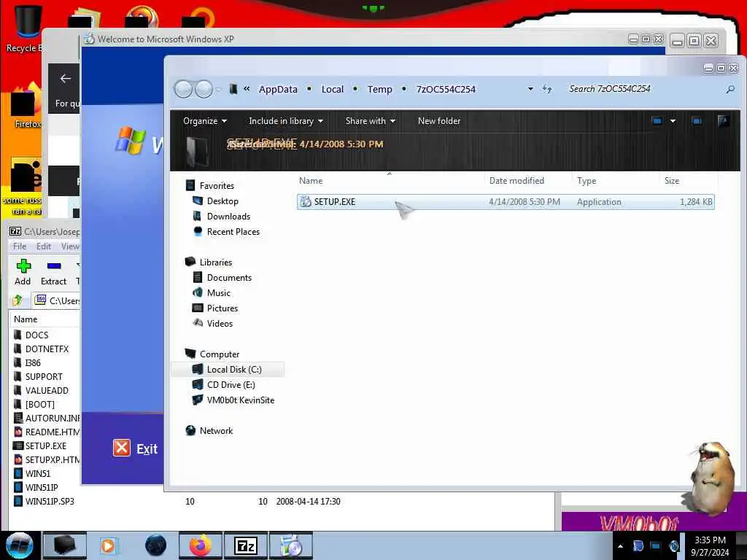Click the back arrow in the dark background window
This screenshot has height=560, width=747.
(65, 79)
